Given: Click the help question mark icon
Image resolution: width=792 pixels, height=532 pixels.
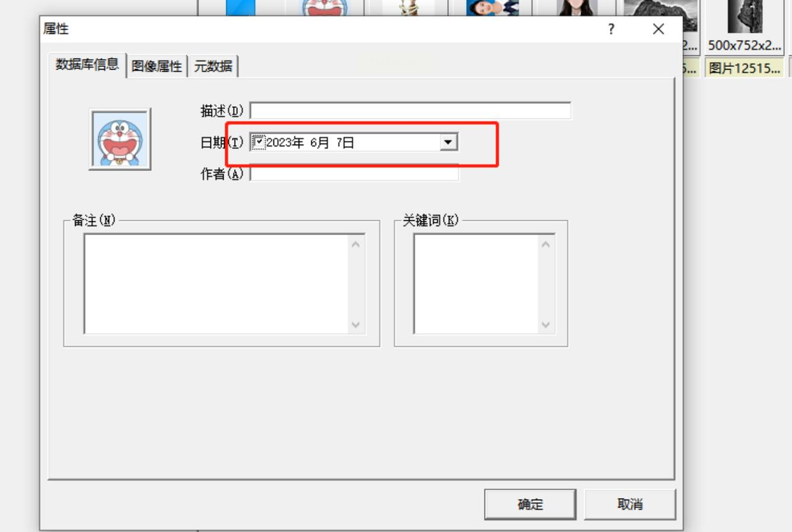Looking at the screenshot, I should (x=611, y=29).
